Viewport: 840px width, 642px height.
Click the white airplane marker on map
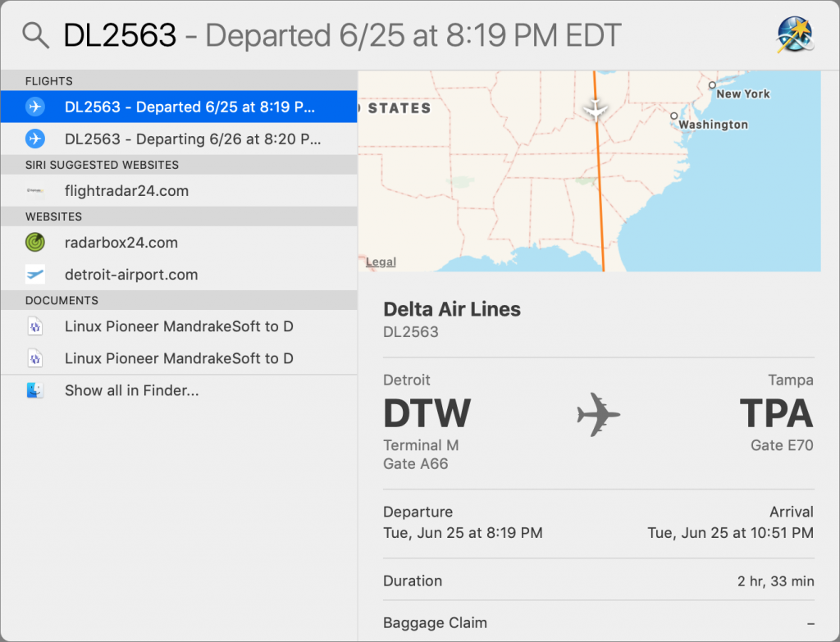pyautogui.click(x=596, y=110)
